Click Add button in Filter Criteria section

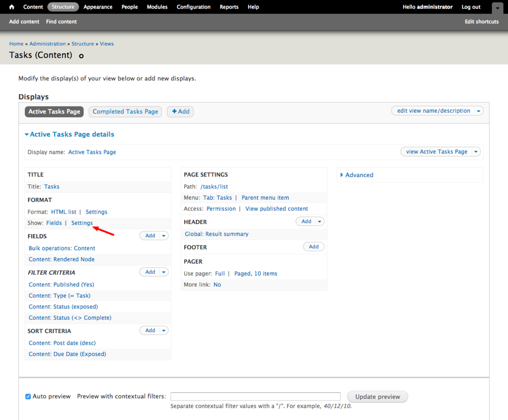coord(150,272)
